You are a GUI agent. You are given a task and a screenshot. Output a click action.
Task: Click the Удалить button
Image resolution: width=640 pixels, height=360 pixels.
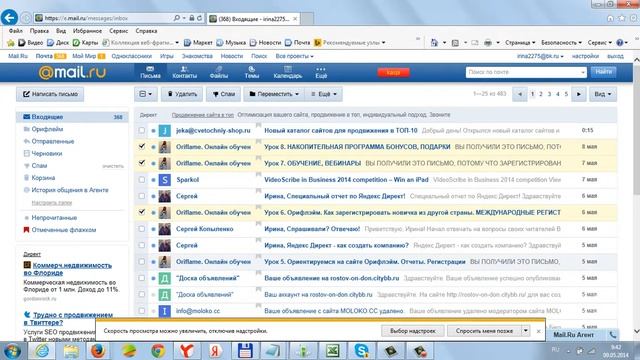point(182,94)
